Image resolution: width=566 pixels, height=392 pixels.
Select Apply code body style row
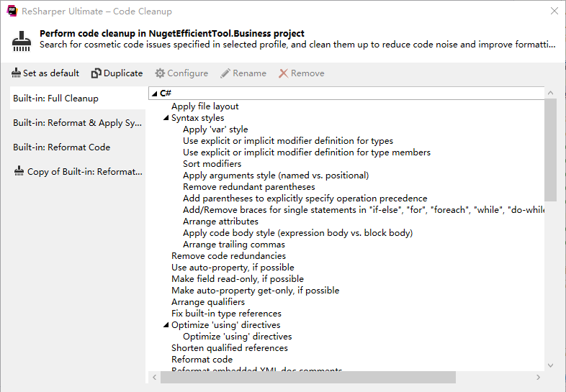coord(298,233)
